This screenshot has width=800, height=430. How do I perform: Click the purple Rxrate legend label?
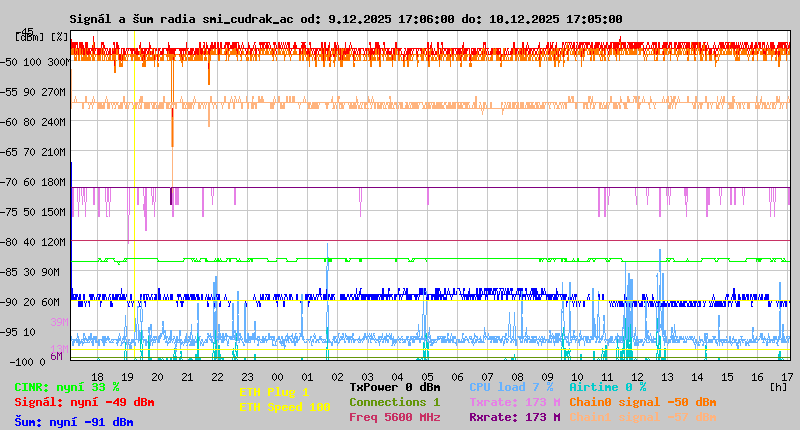point(514,417)
